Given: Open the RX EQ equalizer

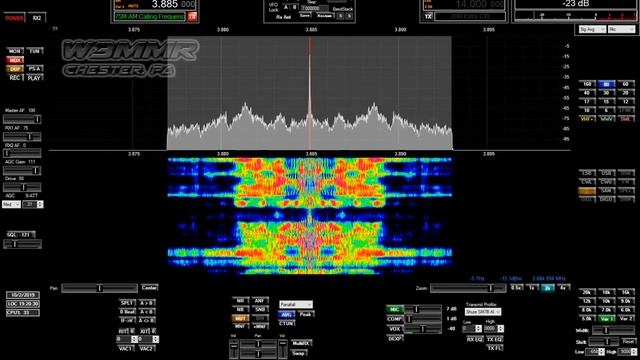Looking at the screenshot, I should click(x=474, y=339).
